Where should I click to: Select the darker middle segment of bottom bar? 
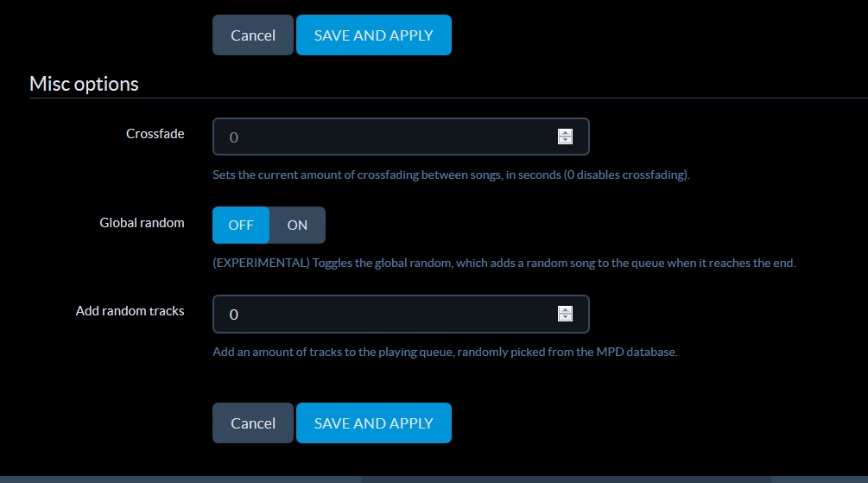566,480
